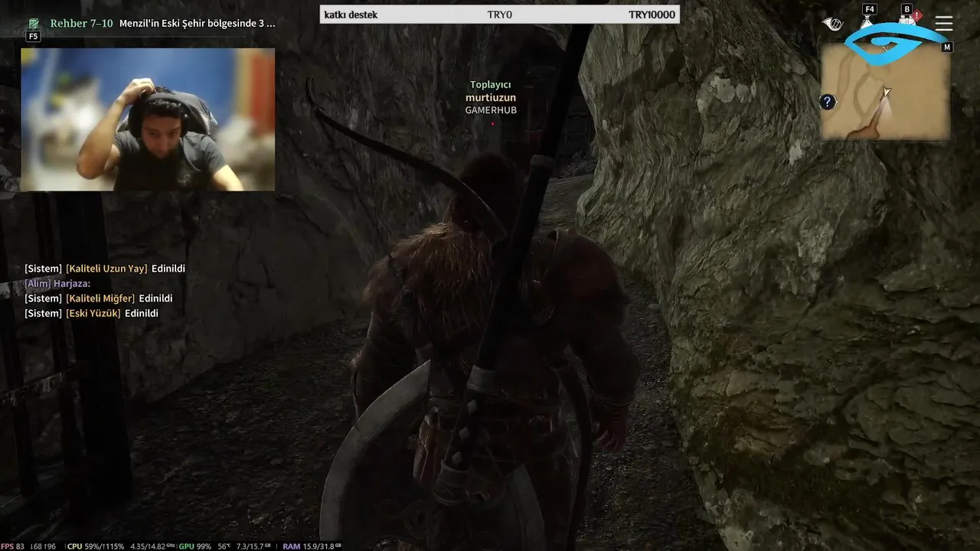
Task: Click the '[Alım] Harjaza:' chat line
Action: click(x=57, y=283)
